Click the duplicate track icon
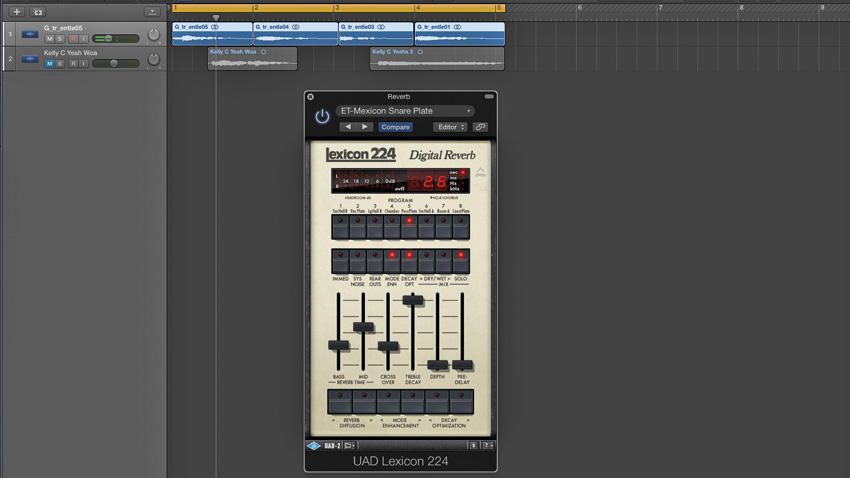The height and width of the screenshot is (478, 850). tap(37, 11)
